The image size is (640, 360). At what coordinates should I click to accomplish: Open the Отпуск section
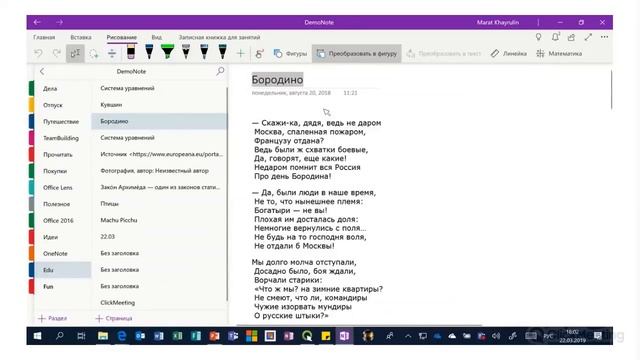63,105
